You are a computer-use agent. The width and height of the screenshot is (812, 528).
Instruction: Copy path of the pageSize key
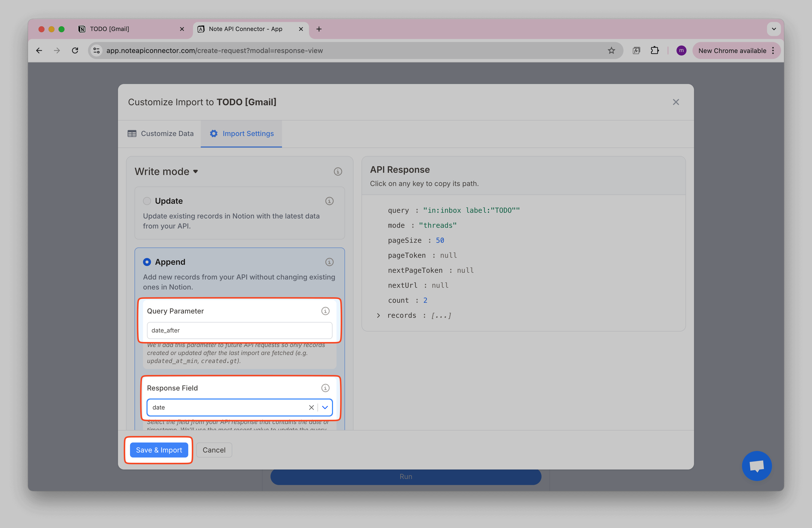pos(405,240)
